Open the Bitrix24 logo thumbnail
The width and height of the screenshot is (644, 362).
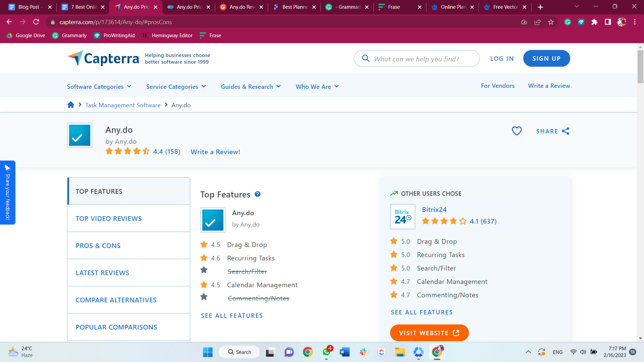coord(402,217)
